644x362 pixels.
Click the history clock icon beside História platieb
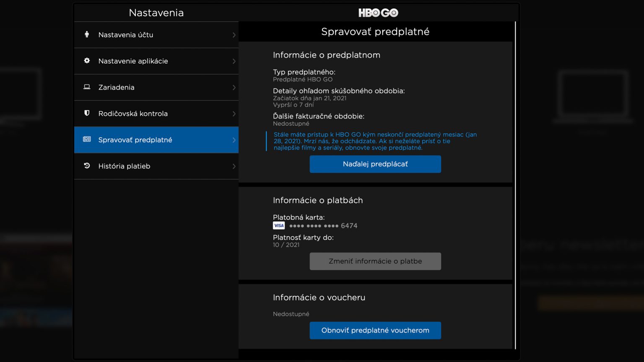pyautogui.click(x=87, y=166)
